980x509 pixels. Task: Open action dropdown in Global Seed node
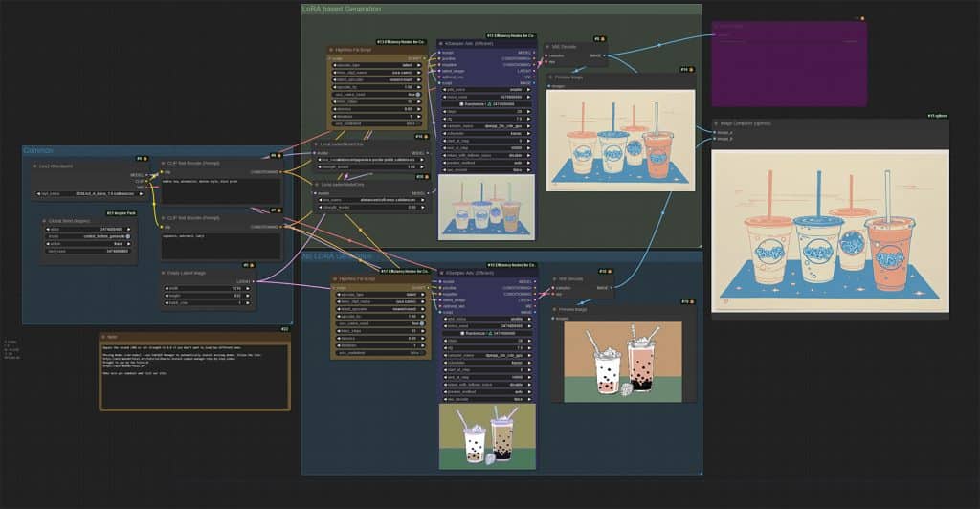pos(88,244)
